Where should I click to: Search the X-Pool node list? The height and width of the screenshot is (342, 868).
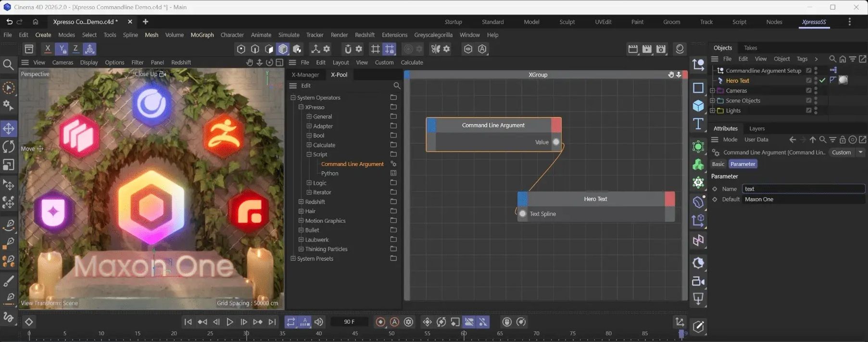pyautogui.click(x=397, y=86)
